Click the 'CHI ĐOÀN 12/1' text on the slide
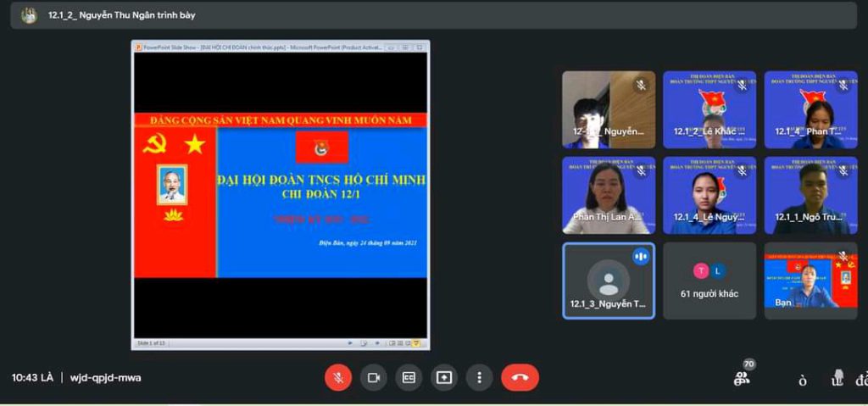Screen dimensions: 868x406 (x=321, y=194)
